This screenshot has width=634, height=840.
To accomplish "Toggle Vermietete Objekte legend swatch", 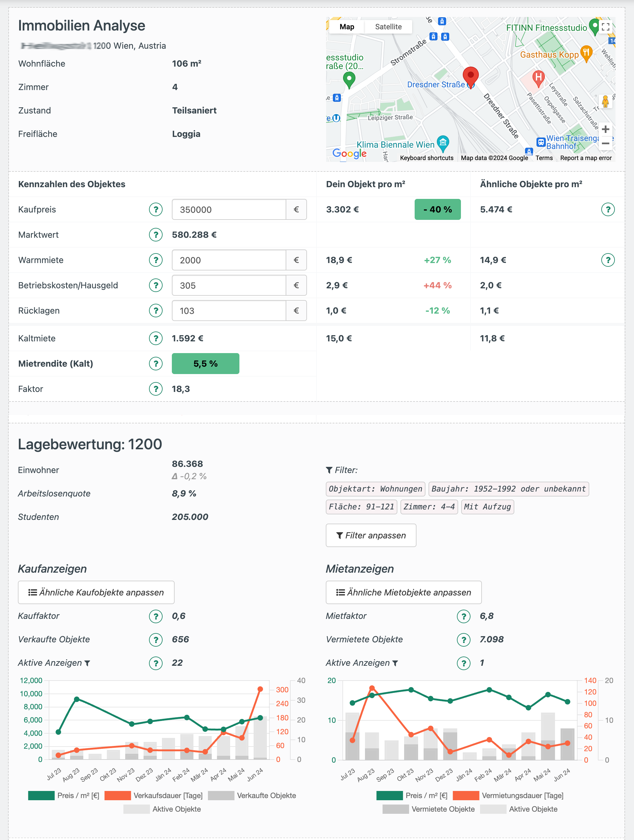I will coord(396,809).
